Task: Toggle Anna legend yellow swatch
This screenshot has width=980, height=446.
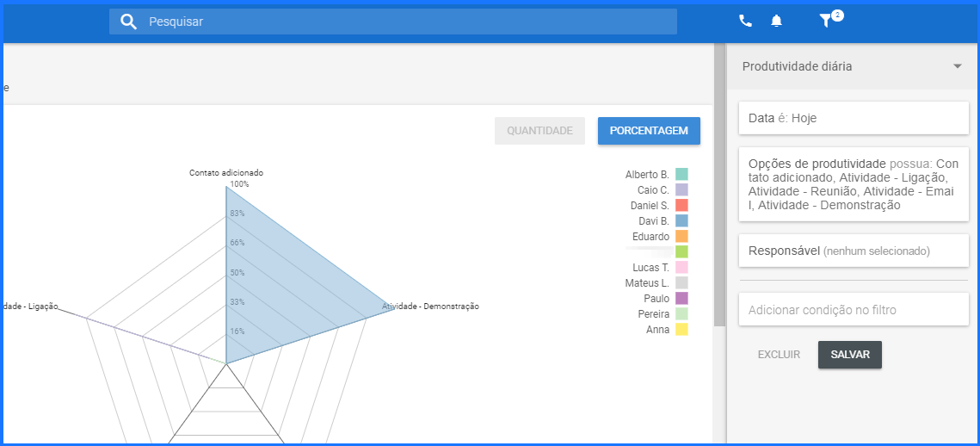Action: 682,330
